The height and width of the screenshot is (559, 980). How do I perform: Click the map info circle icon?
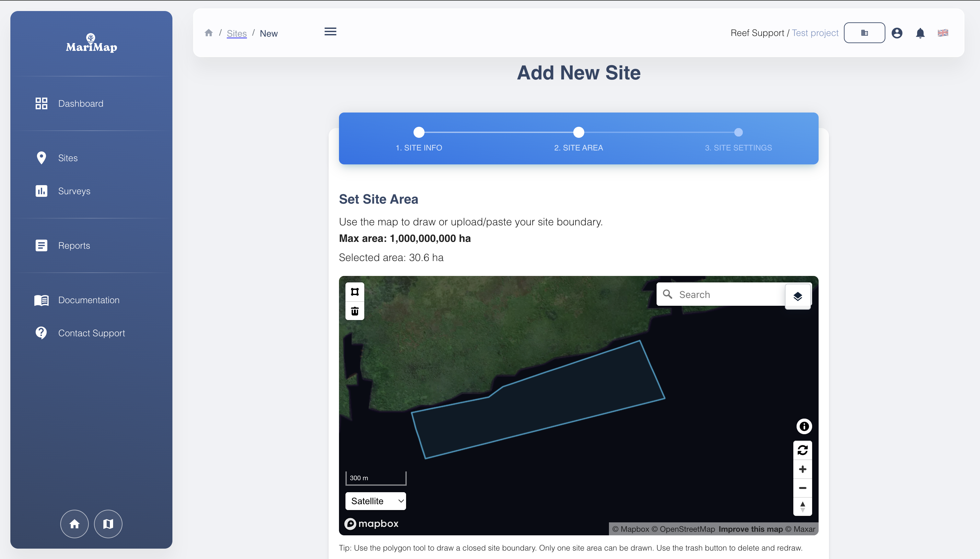point(803,426)
